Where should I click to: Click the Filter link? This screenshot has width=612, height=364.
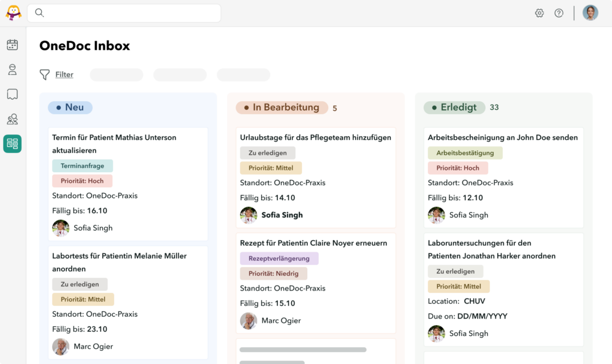coord(64,75)
